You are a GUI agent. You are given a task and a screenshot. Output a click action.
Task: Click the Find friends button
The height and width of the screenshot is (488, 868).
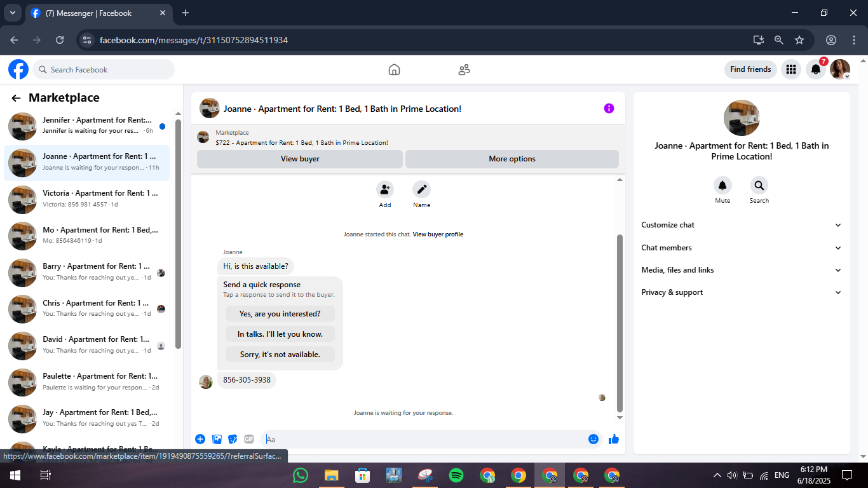(750, 69)
